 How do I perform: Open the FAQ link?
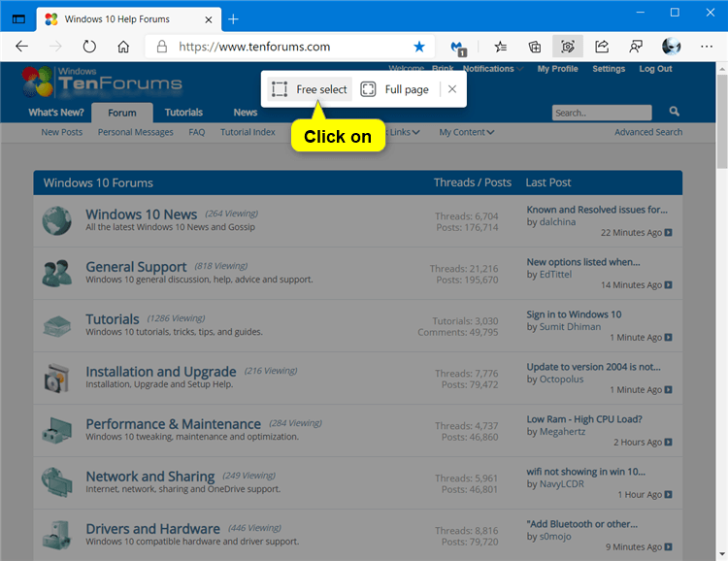point(197,132)
